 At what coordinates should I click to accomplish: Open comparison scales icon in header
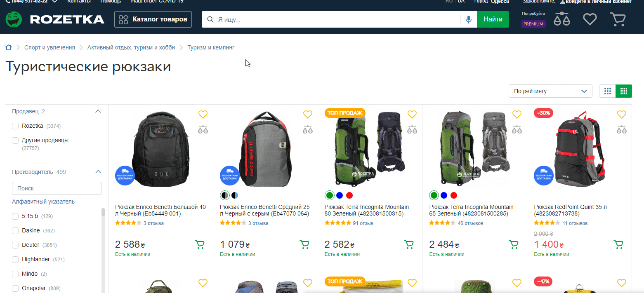(x=562, y=19)
